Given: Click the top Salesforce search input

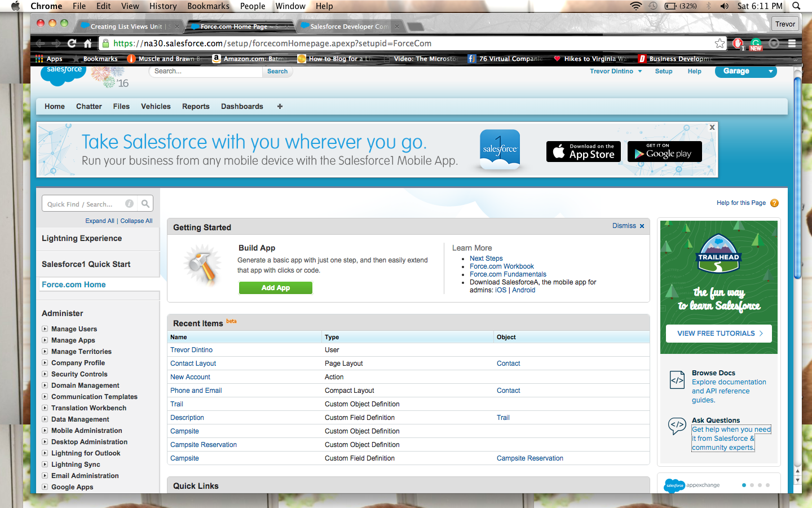Looking at the screenshot, I should click(206, 72).
